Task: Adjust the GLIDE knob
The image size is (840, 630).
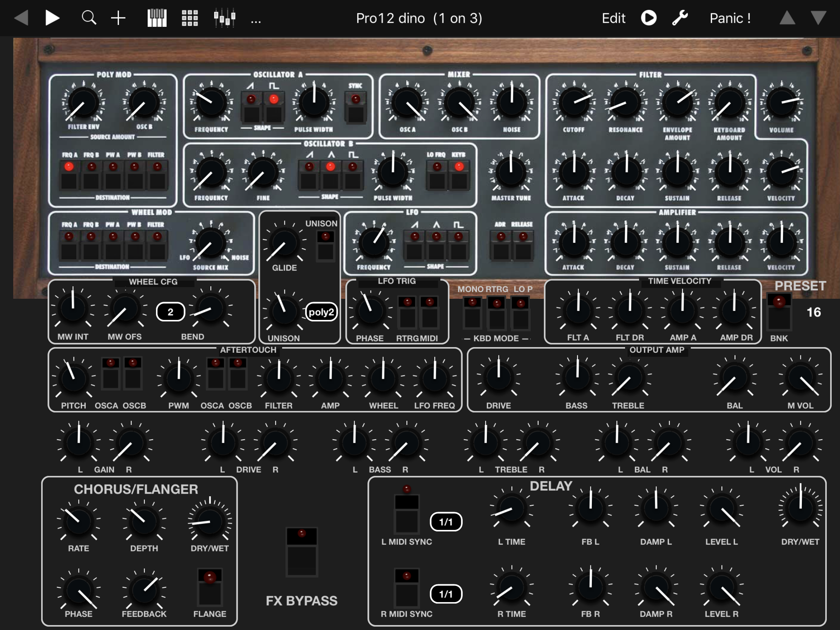Action: point(284,242)
